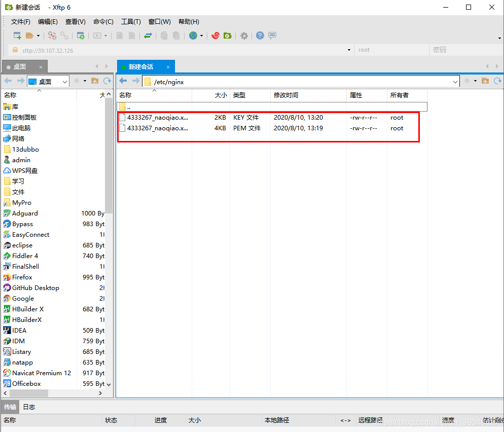Click the script play-window toolbar icon
This screenshot has height=432, width=504.
tap(97, 35)
